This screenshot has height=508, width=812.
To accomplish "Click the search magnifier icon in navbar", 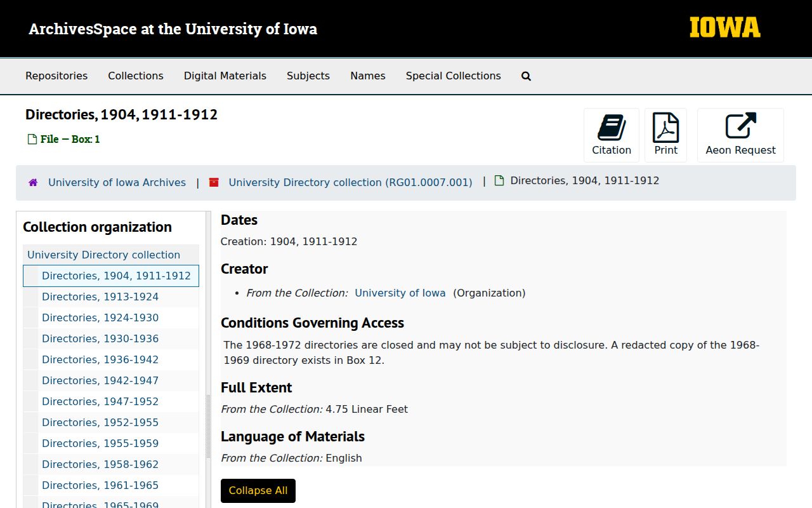I will pyautogui.click(x=526, y=76).
